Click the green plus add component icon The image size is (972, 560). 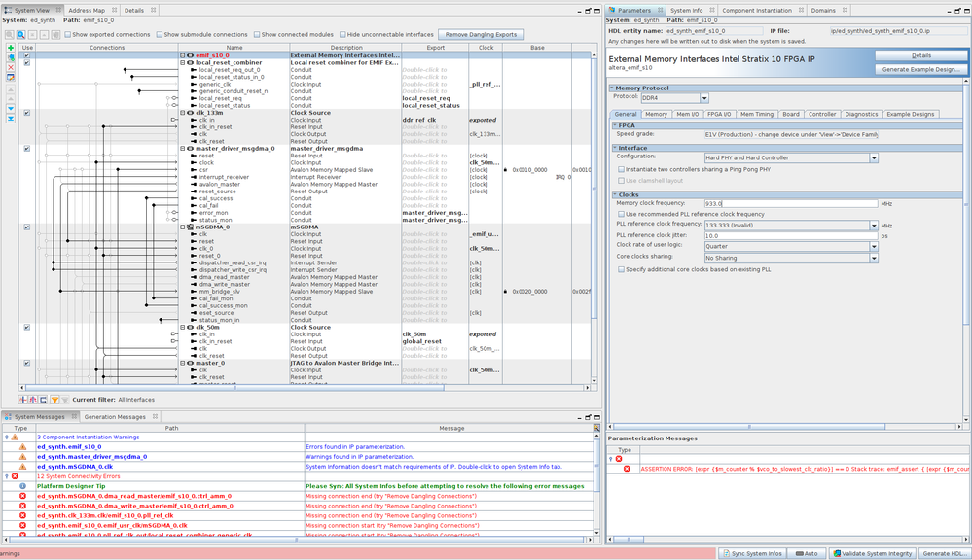11,47
